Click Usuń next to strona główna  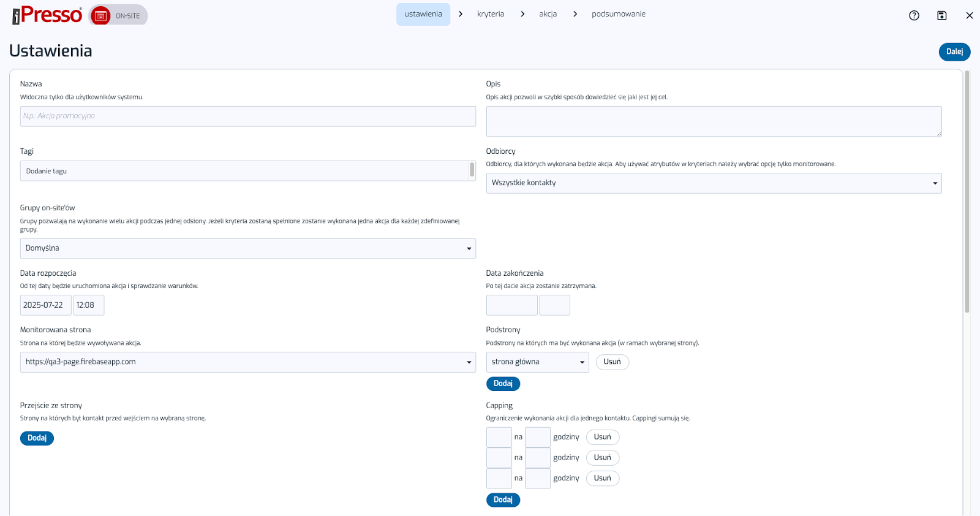(x=612, y=362)
